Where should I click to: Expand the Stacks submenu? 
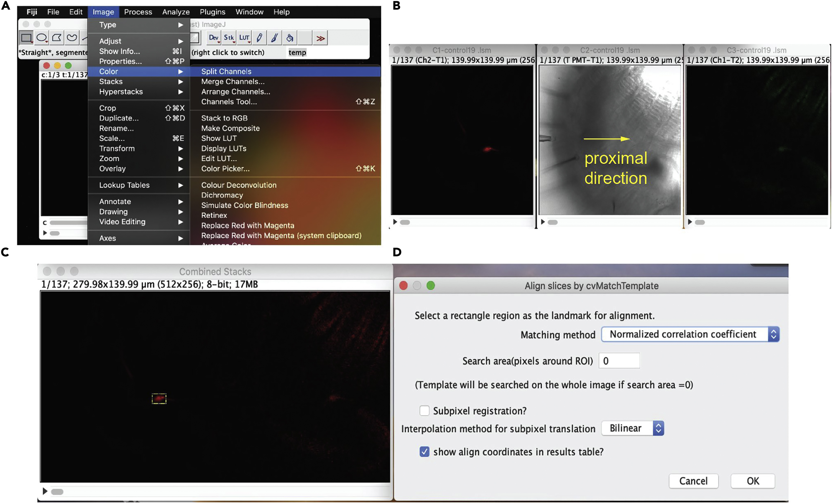[111, 81]
